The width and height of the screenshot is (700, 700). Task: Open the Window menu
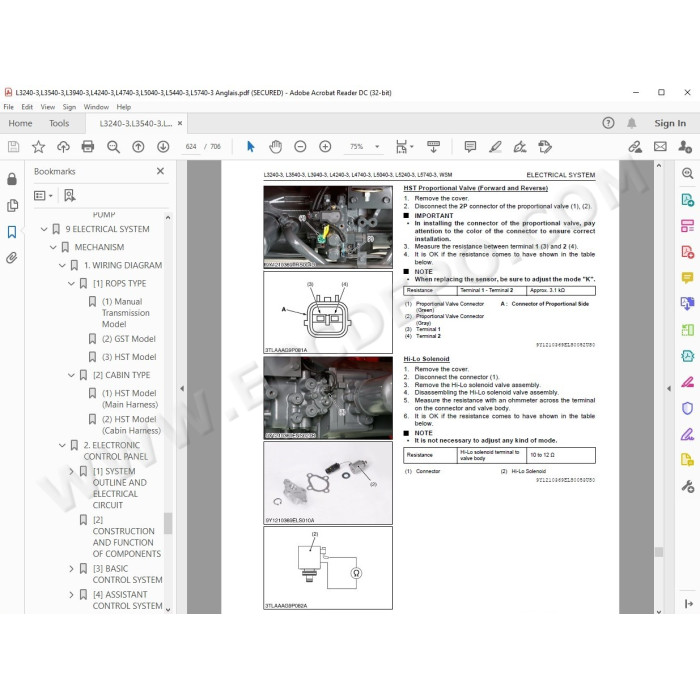pos(96,107)
